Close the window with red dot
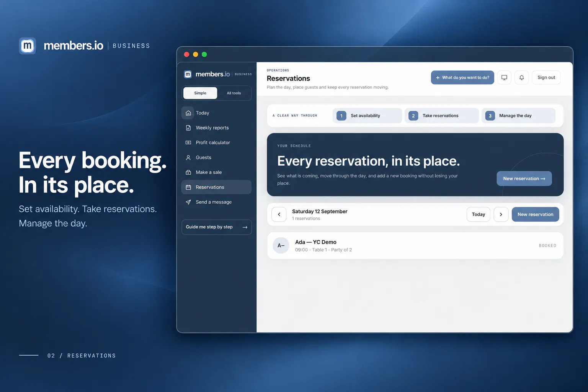The image size is (588, 392). click(187, 54)
